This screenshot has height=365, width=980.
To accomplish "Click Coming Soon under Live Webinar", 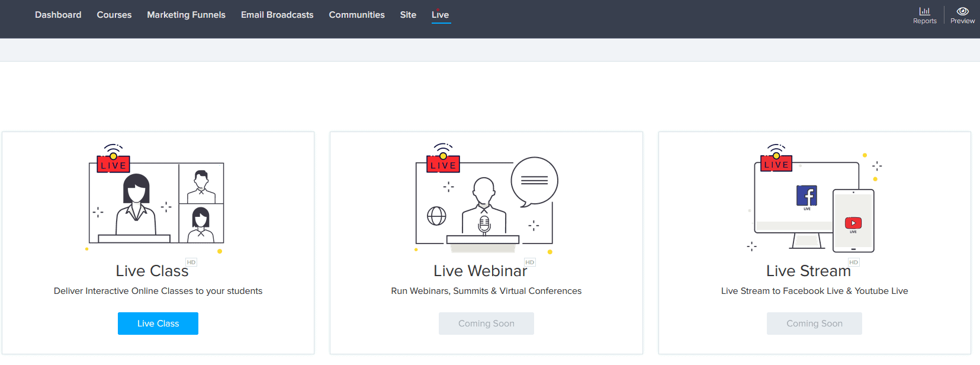I will click(486, 324).
